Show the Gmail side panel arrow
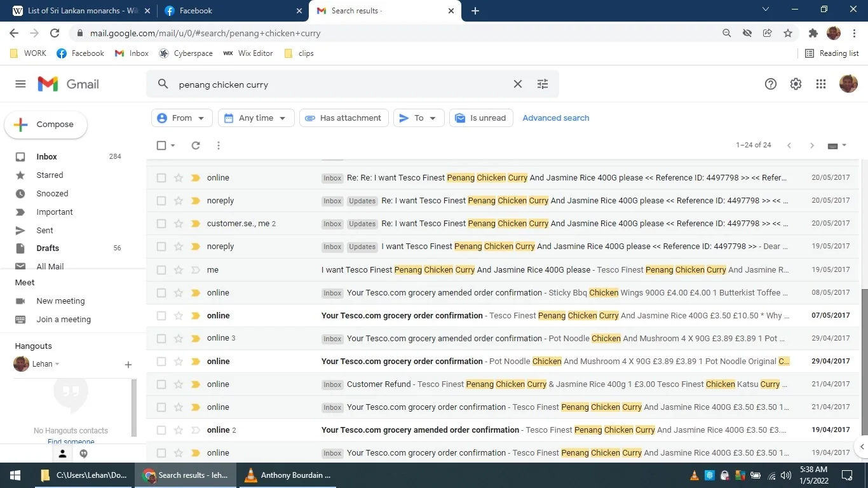This screenshot has height=488, width=868. point(862,447)
